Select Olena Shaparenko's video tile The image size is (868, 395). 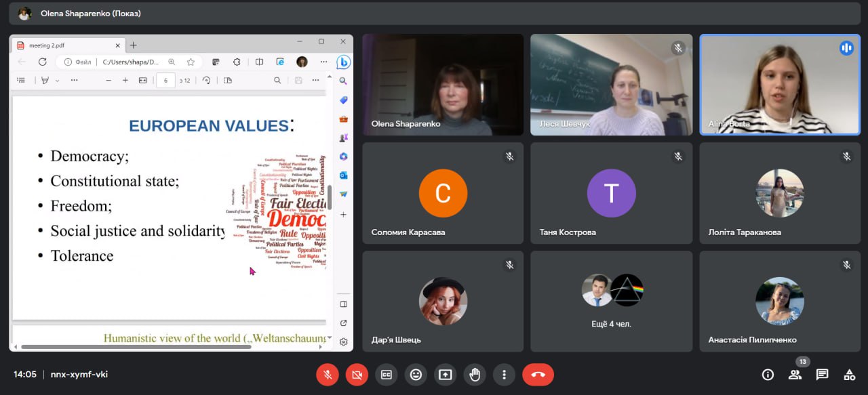coord(443,85)
